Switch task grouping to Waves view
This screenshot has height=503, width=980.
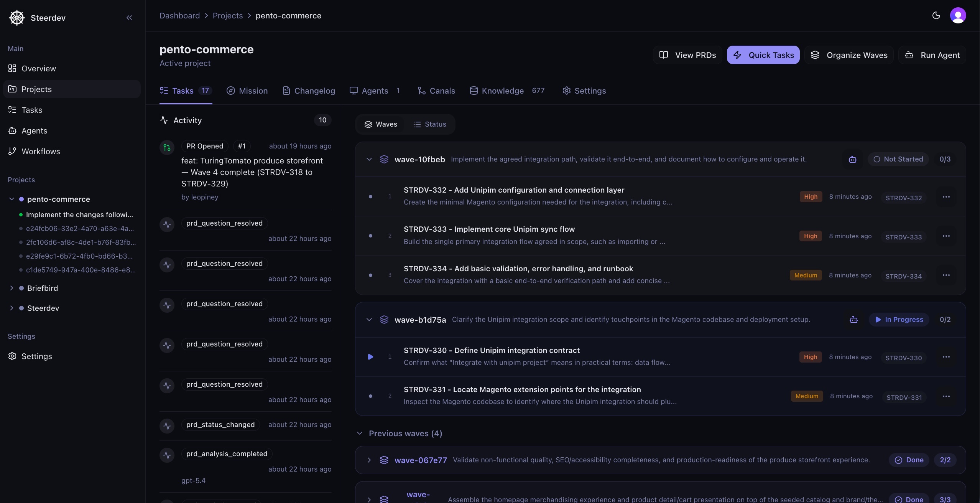click(381, 124)
